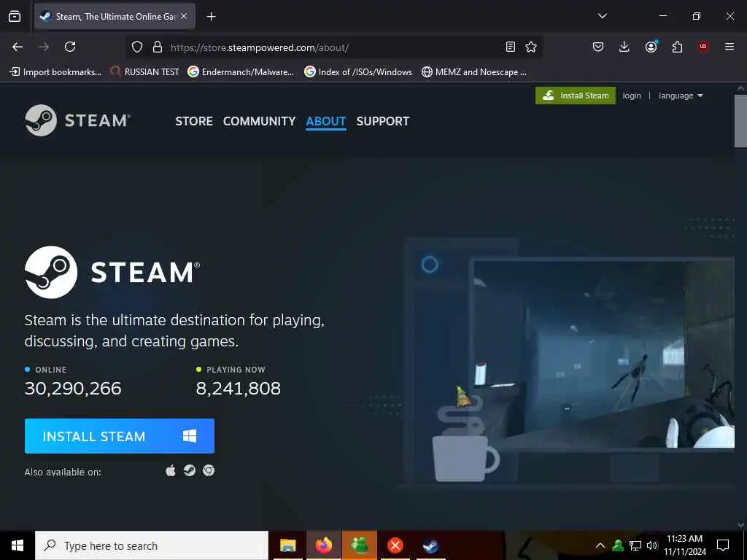Screen dimensions: 747x560
Task: Open a new browser tab
Action: (x=211, y=17)
